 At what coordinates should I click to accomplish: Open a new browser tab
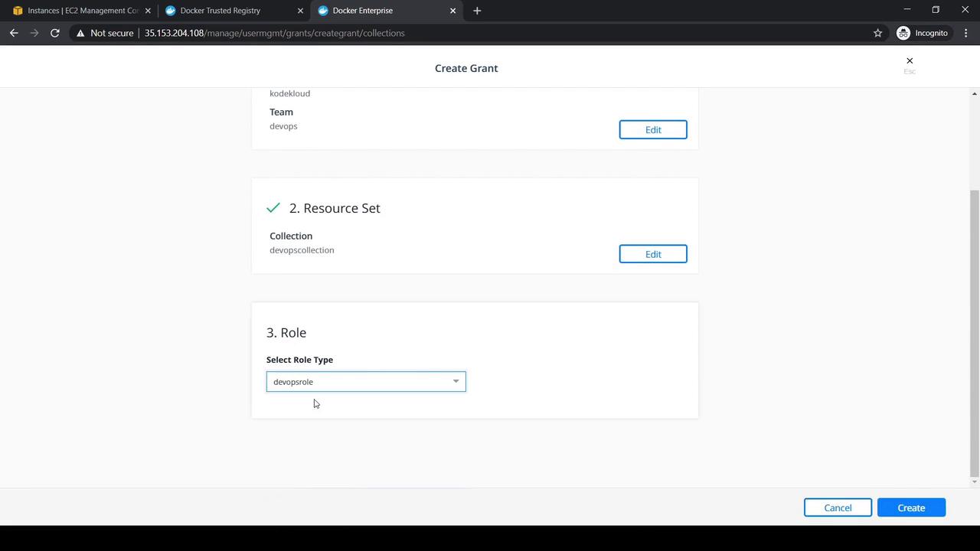(x=477, y=11)
